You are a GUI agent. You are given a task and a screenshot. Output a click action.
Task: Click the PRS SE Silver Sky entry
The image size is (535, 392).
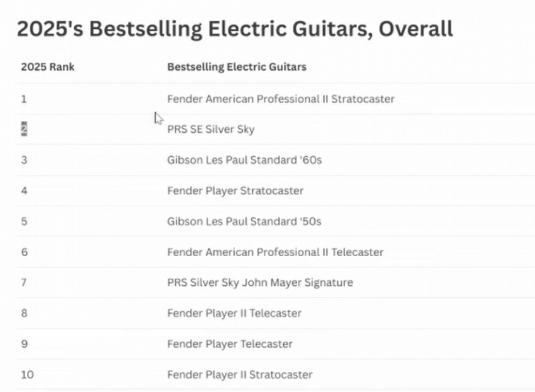pyautogui.click(x=211, y=130)
